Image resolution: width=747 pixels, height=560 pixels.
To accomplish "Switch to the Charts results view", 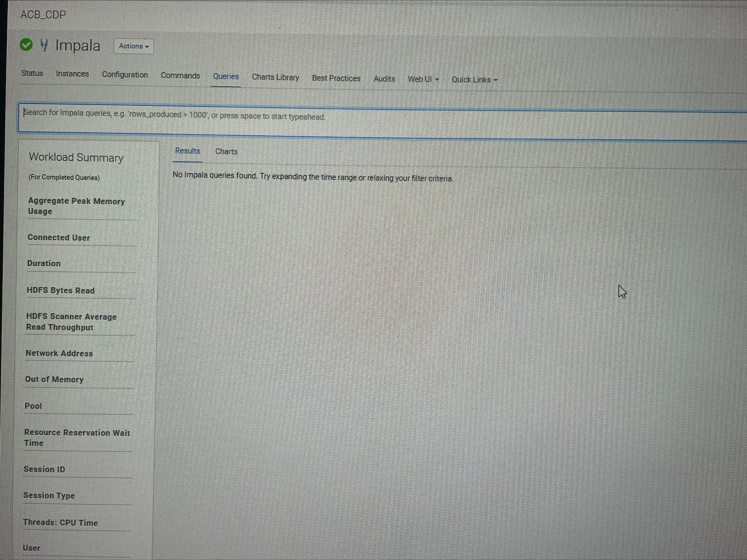I will [226, 152].
